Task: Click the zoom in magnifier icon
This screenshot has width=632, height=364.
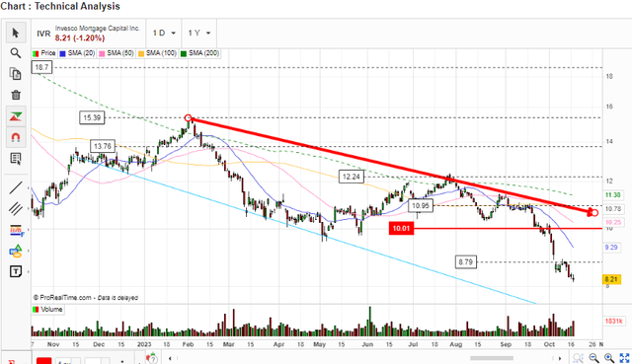Action: (609, 358)
